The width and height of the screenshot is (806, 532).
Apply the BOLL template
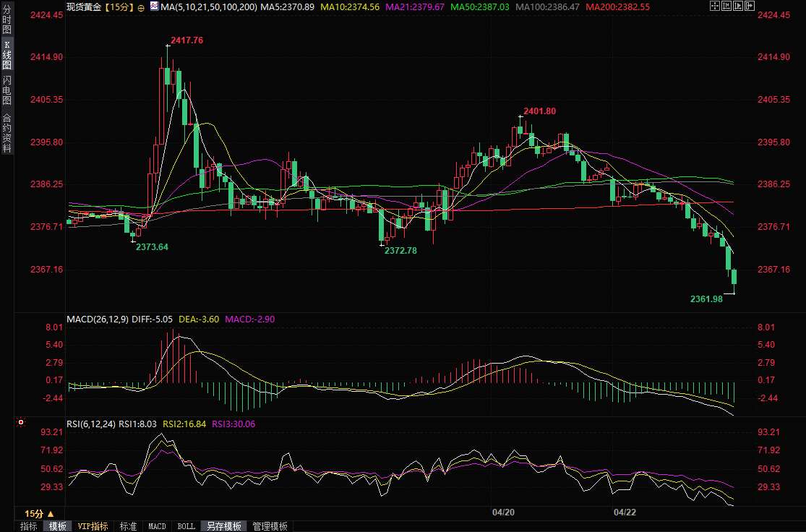point(186,526)
